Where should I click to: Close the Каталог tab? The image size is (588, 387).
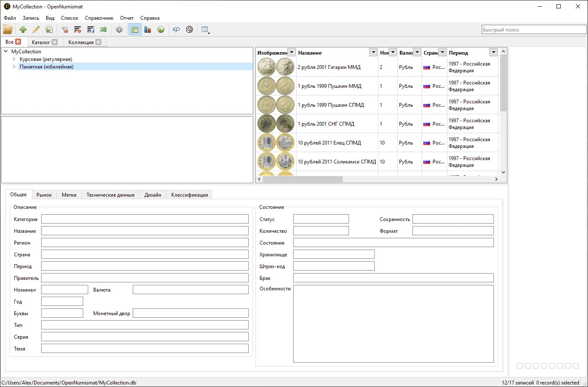click(x=55, y=42)
